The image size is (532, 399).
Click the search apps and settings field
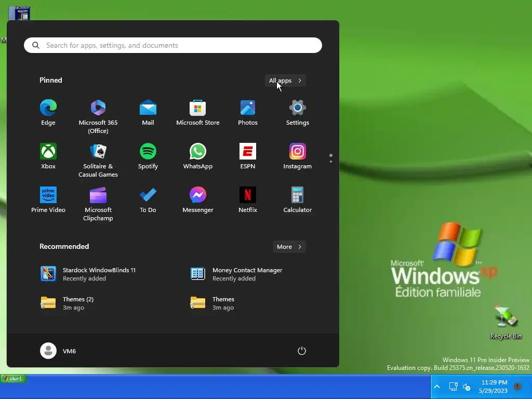173,45
